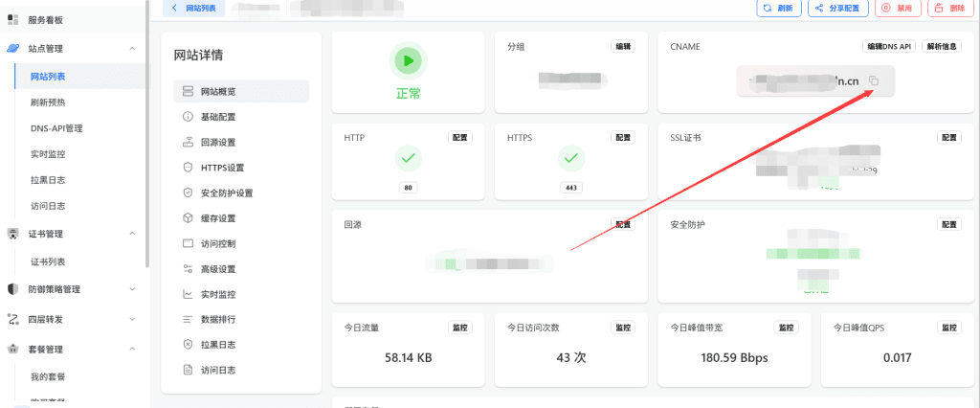Click 配置 on the 安全防护 card
The width and height of the screenshot is (980, 408).
(948, 224)
